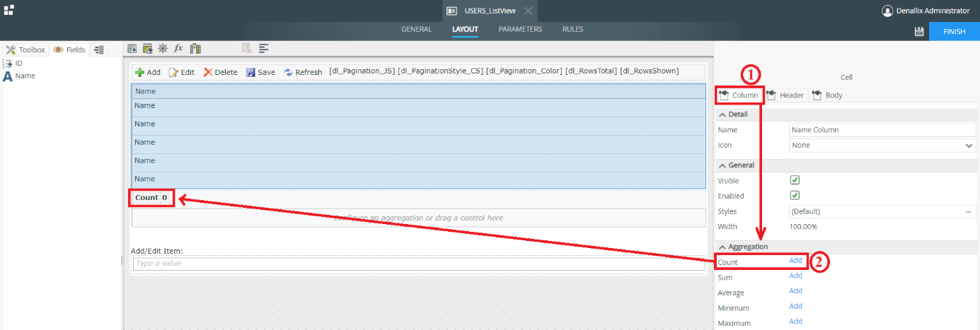Viewport: 980px width, 330px height.
Task: Click the gear settings icon in the layout toolbar
Action: coord(163,48)
